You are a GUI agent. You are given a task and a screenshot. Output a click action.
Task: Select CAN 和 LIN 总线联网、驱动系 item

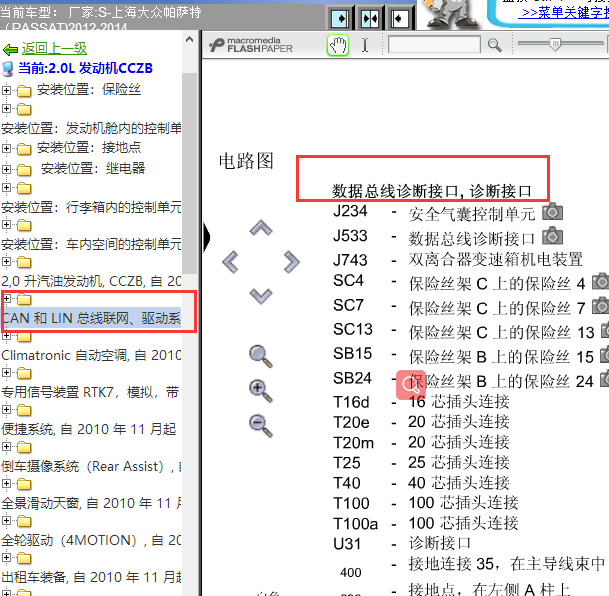tap(91, 318)
